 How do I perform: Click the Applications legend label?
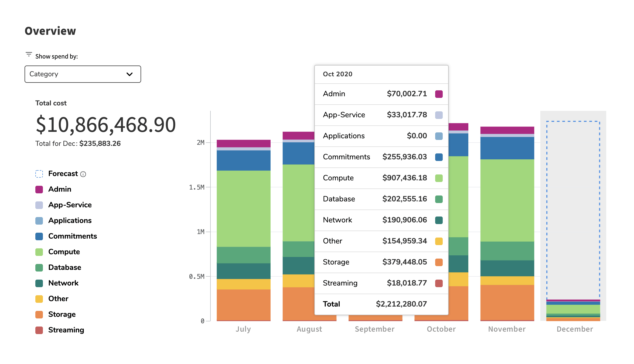[70, 221]
